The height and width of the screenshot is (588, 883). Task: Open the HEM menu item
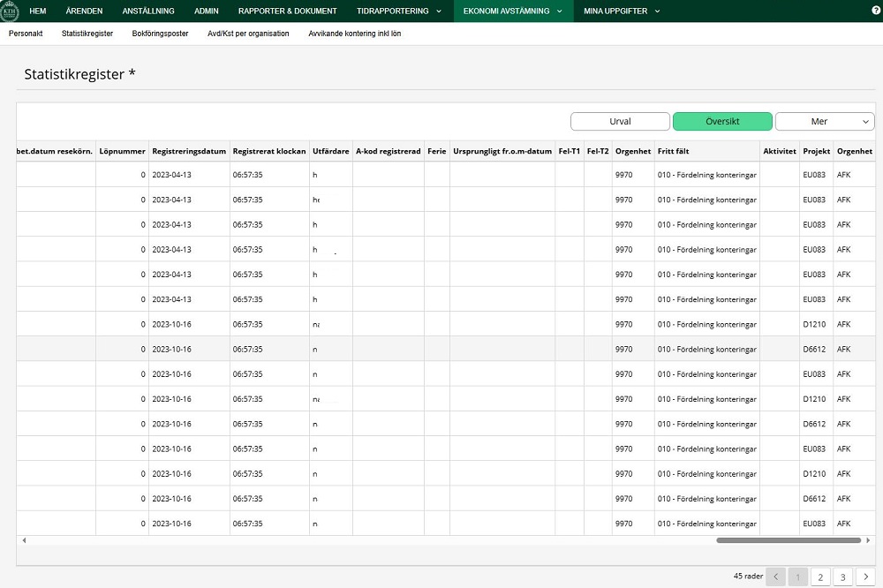38,11
